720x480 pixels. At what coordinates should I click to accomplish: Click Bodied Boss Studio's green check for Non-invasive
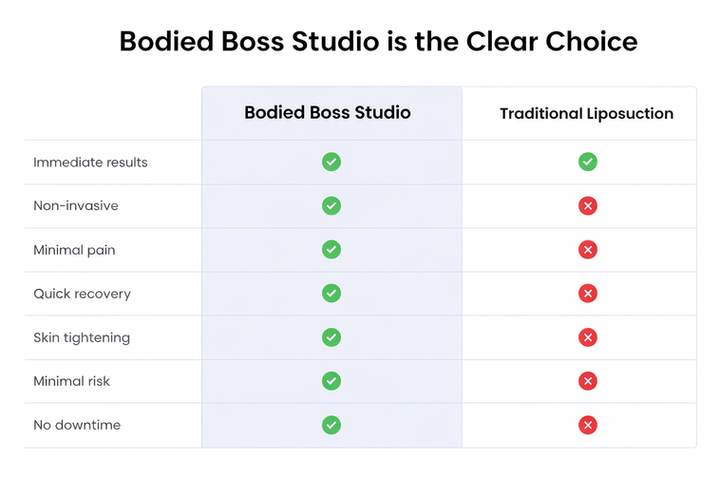[x=331, y=206]
